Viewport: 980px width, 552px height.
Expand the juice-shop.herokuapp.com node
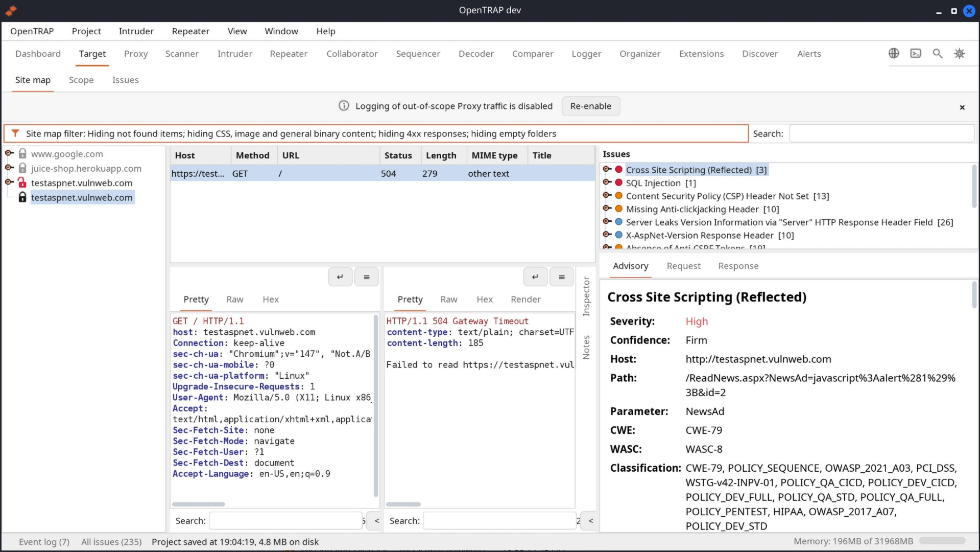[9, 168]
